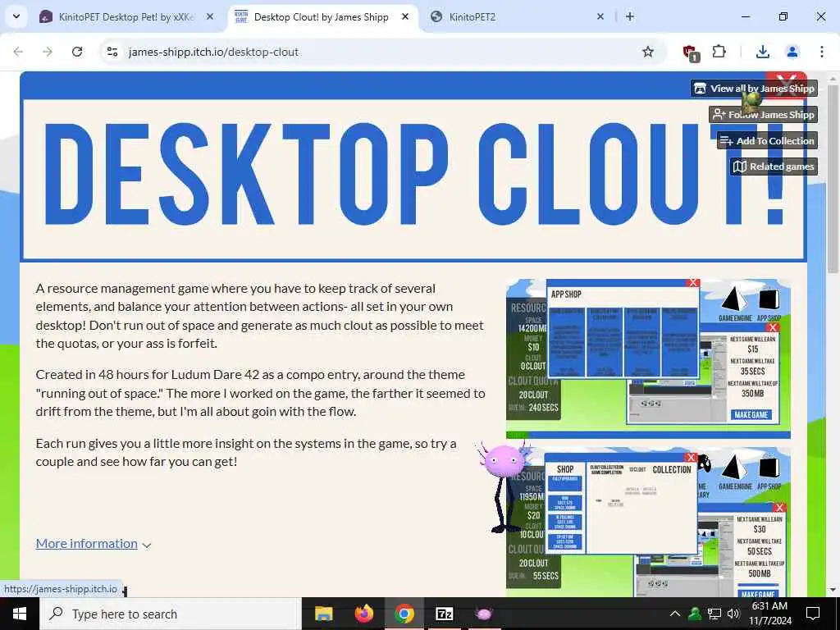This screenshot has width=840, height=630.
Task: Open site information icon in address bar
Action: pos(112,52)
